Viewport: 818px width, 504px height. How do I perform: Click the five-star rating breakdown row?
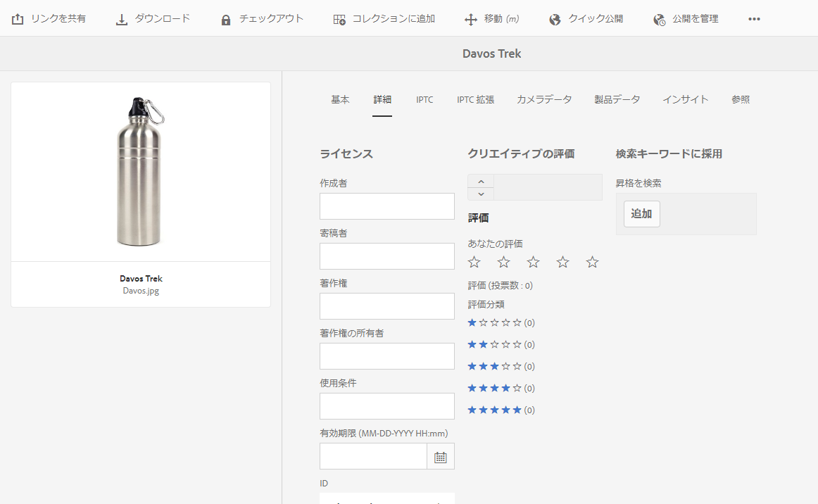click(501, 410)
